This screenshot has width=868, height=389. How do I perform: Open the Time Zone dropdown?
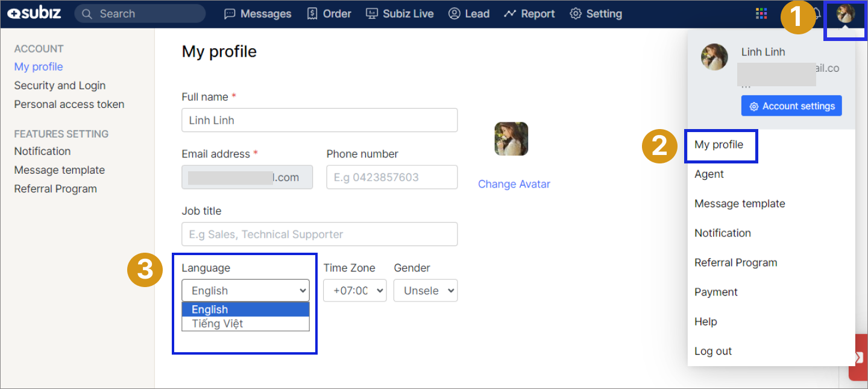pos(354,291)
